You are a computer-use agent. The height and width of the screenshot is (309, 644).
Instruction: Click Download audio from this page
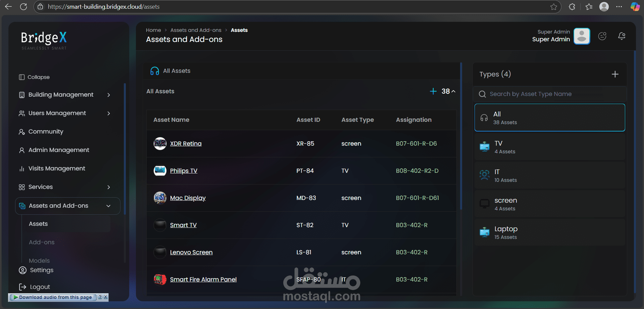pos(53,297)
